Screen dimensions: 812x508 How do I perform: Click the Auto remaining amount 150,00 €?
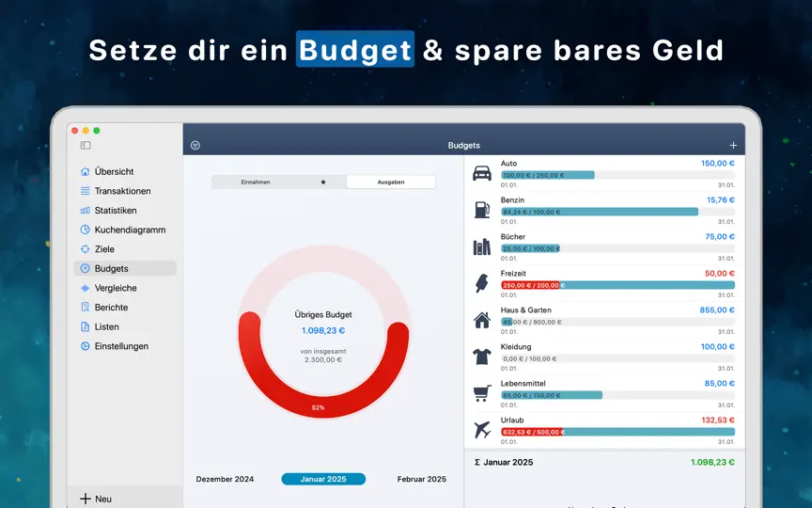718,164
